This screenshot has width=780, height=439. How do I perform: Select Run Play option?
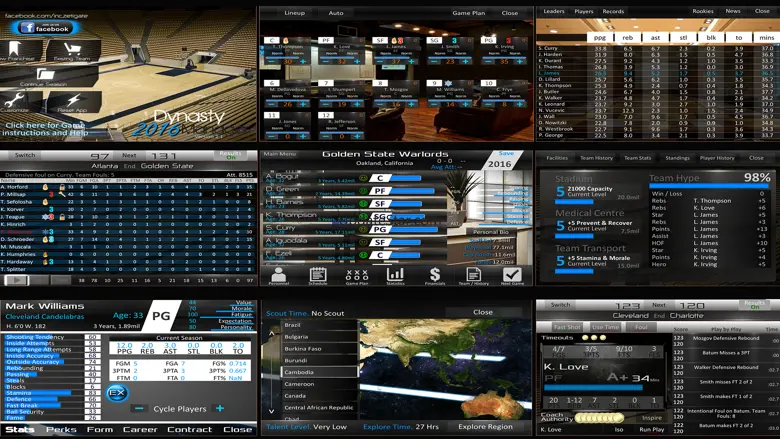pos(652,430)
